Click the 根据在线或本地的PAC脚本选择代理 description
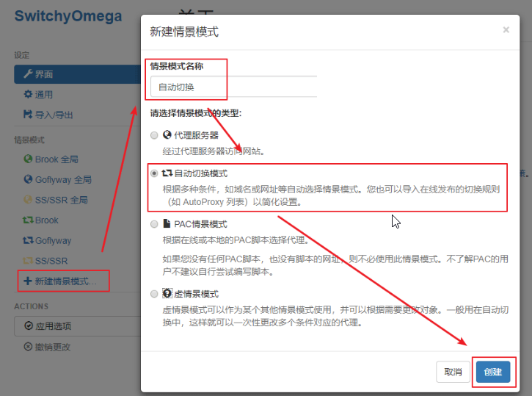532x396 pixels. coord(236,240)
